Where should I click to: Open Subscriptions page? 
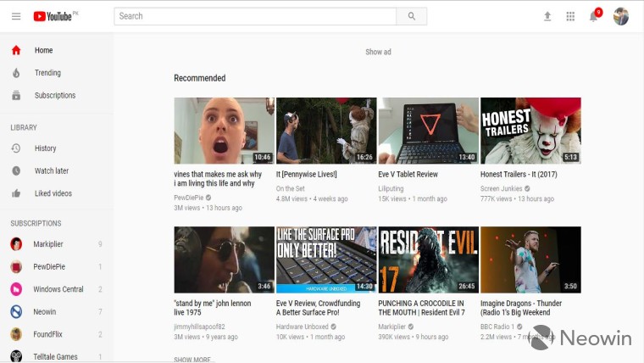click(55, 95)
